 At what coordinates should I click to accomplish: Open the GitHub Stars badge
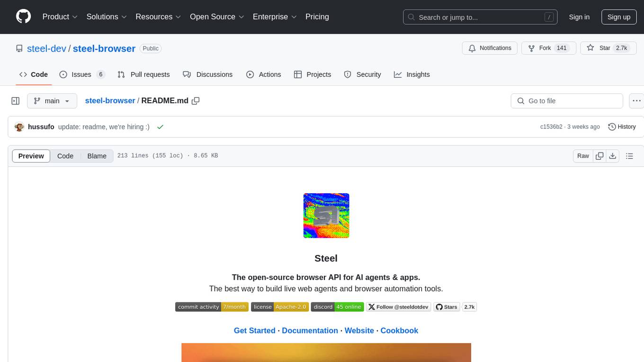[x=447, y=307]
